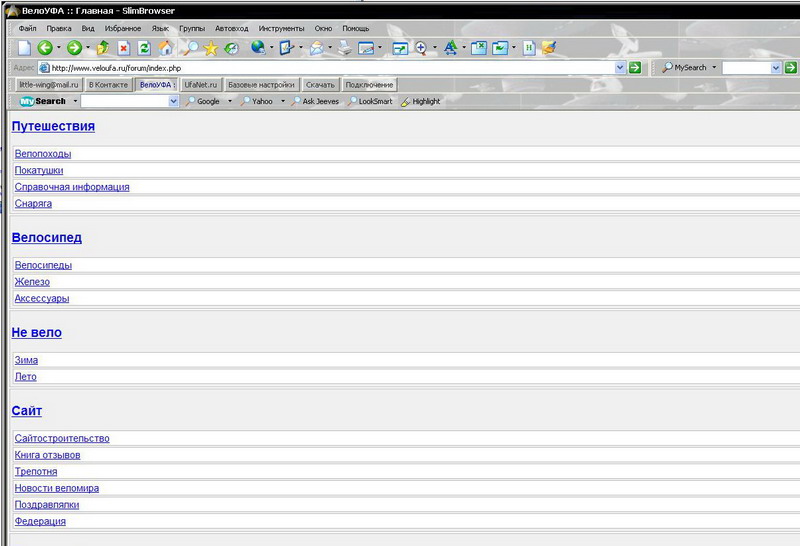Click the window with green arrow icon
The image size is (800, 546).
[x=400, y=48]
